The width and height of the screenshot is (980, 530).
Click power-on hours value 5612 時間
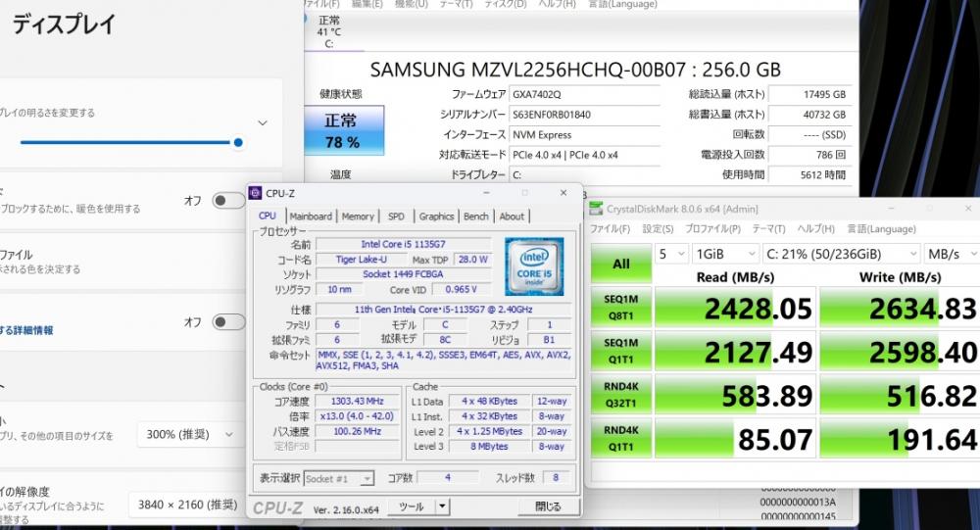click(808, 174)
